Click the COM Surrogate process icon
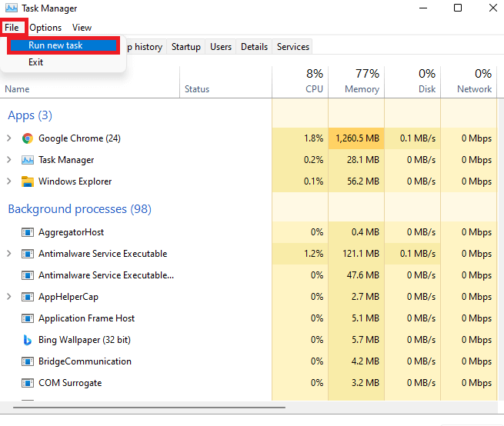 coord(28,383)
